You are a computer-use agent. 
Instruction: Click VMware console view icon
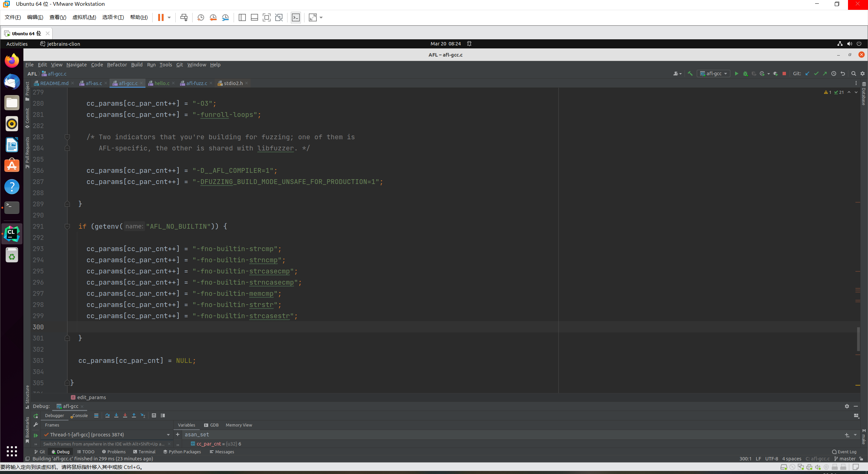point(296,18)
